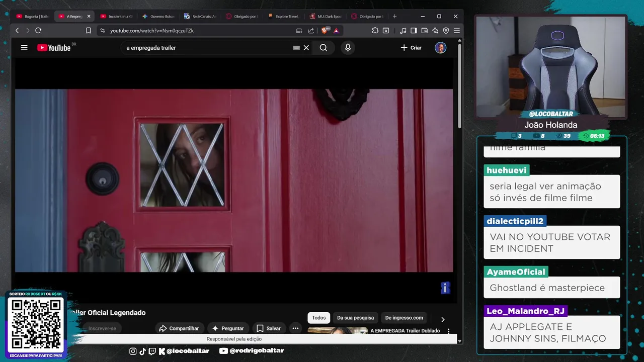Open A EMPREGADA Trailer Dublado video title
This screenshot has width=644, height=362.
(x=405, y=331)
